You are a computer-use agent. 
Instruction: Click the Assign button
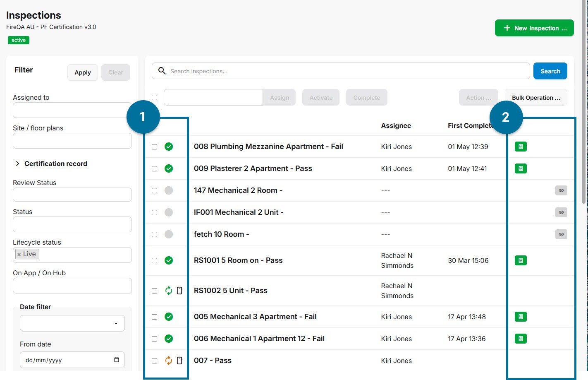coord(280,97)
